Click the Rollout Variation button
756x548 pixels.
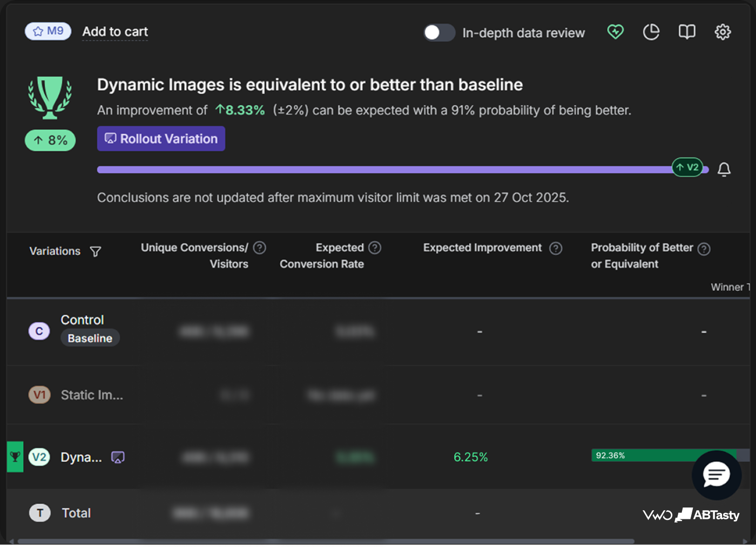click(x=161, y=139)
